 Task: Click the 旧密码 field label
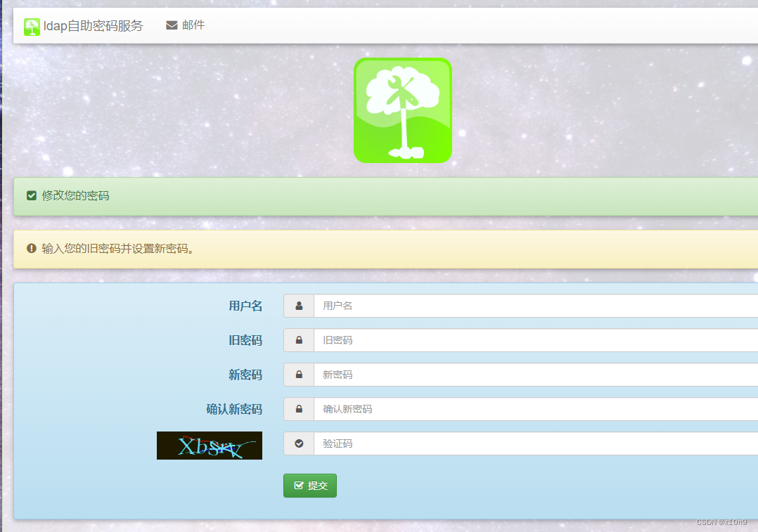click(245, 341)
